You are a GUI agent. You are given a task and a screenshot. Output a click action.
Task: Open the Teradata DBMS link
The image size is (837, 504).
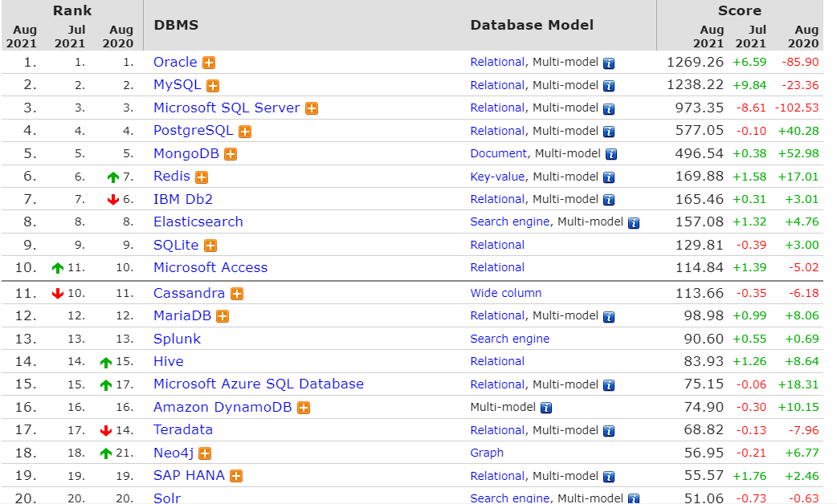(183, 430)
